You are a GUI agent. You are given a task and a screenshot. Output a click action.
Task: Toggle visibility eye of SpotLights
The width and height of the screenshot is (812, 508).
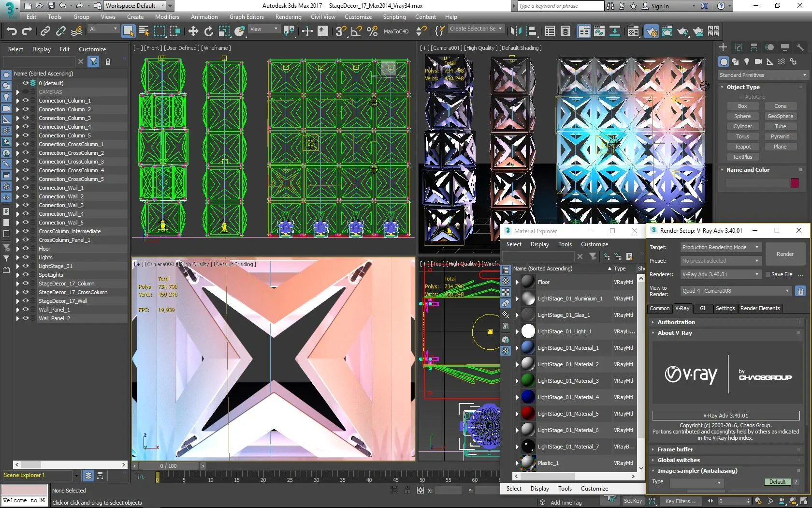[26, 275]
